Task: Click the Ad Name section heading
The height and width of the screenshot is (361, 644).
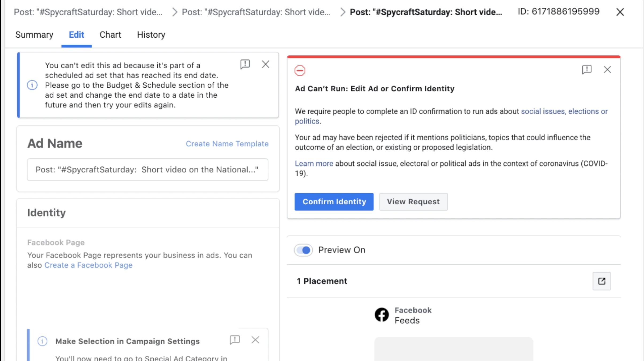Action: pos(55,143)
